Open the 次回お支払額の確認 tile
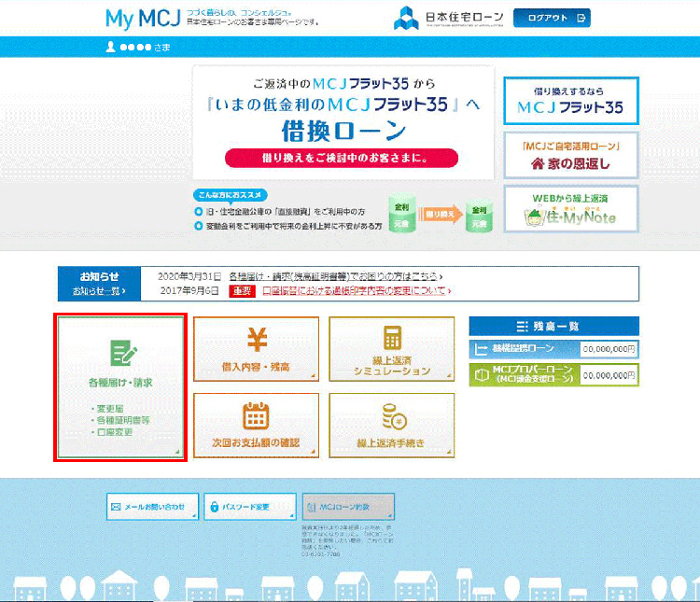This screenshot has width=700, height=602. pyautogui.click(x=257, y=426)
